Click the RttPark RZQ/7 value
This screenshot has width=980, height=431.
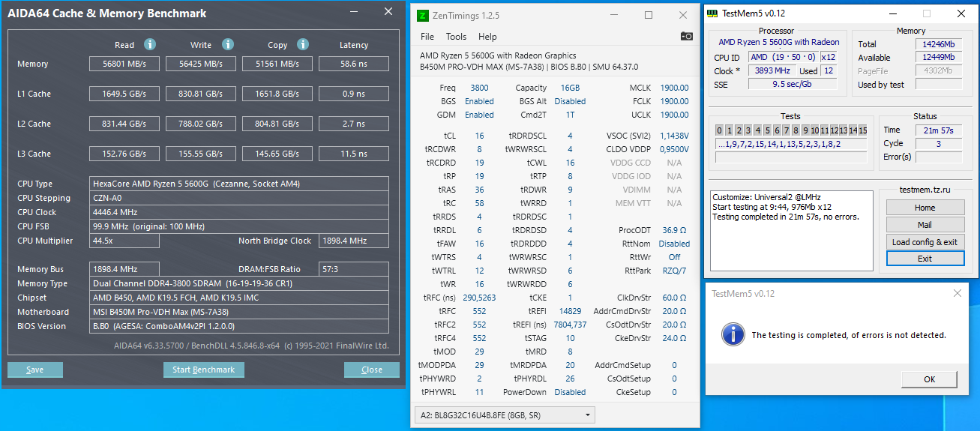(x=674, y=271)
